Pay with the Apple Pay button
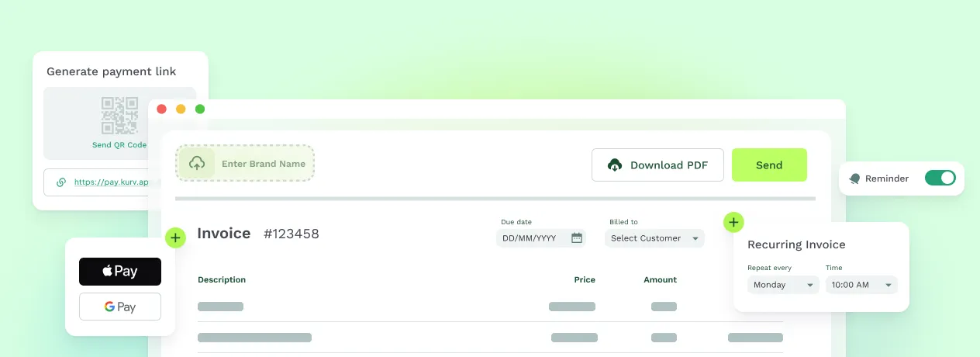This screenshot has height=357, width=980. 120,272
